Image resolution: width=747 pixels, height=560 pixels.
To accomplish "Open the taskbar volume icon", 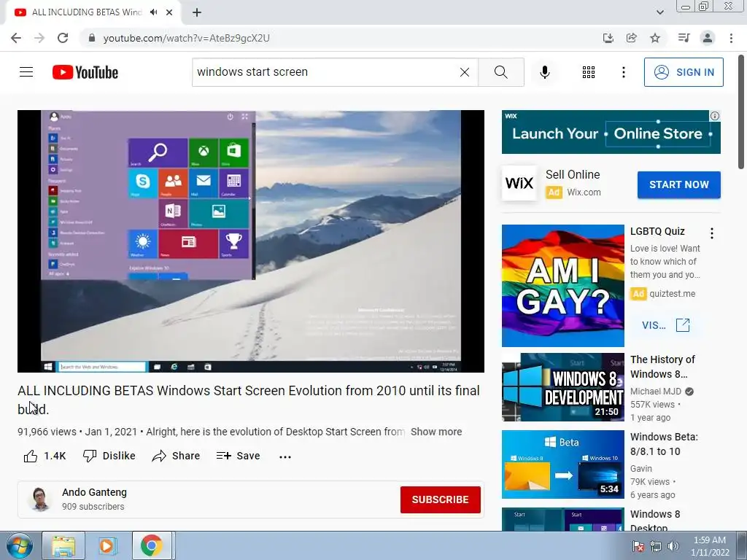I will 673,546.
